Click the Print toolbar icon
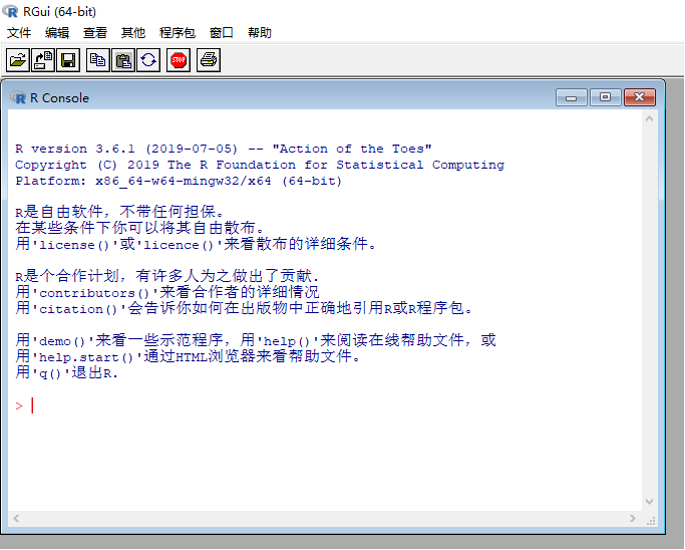Viewport: 685px width, 550px height. tap(208, 60)
